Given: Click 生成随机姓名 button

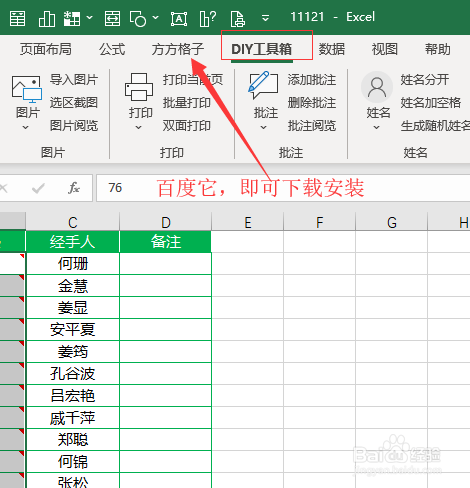Looking at the screenshot, I should (435, 126).
